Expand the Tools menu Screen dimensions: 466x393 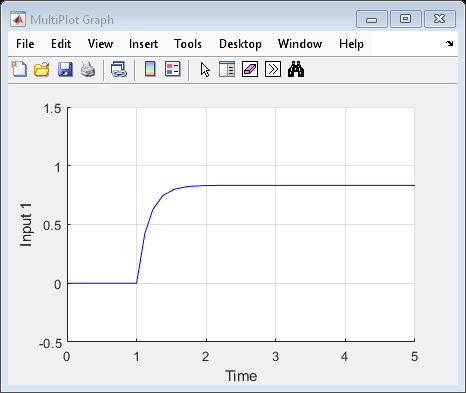point(188,44)
